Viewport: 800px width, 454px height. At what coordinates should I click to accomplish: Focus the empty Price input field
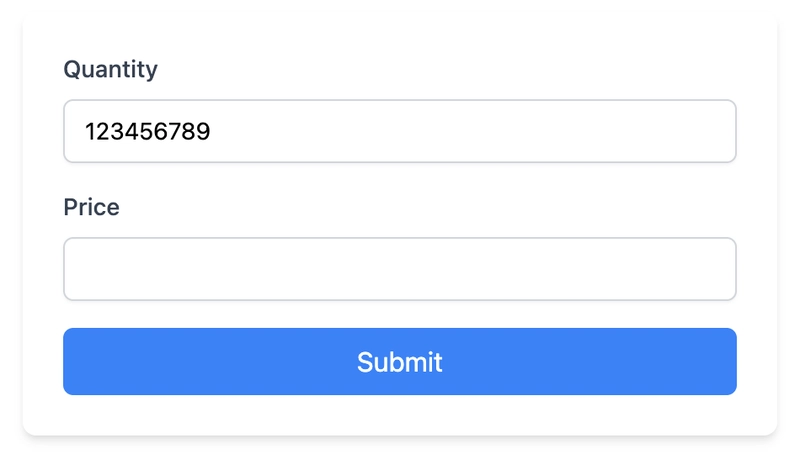[x=400, y=269]
